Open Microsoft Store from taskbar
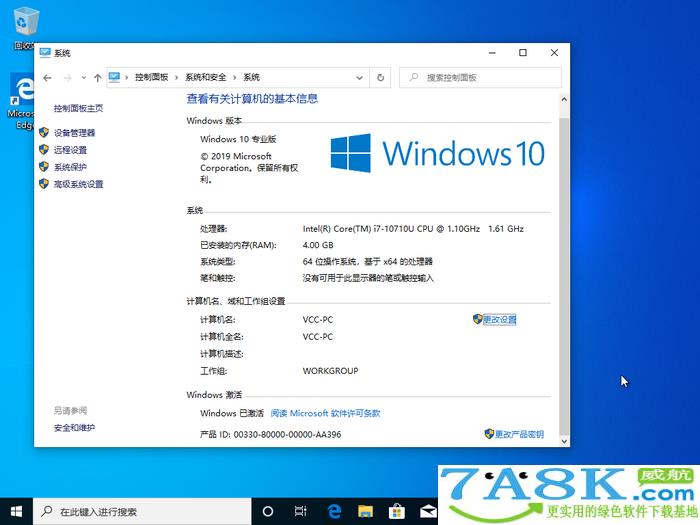700x525 pixels. [x=396, y=512]
